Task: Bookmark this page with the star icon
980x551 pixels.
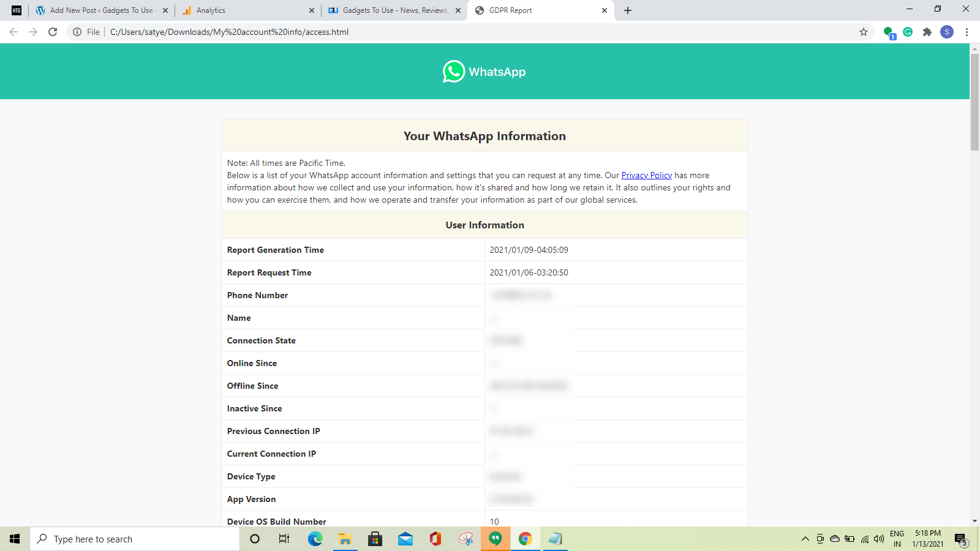Action: point(864,32)
